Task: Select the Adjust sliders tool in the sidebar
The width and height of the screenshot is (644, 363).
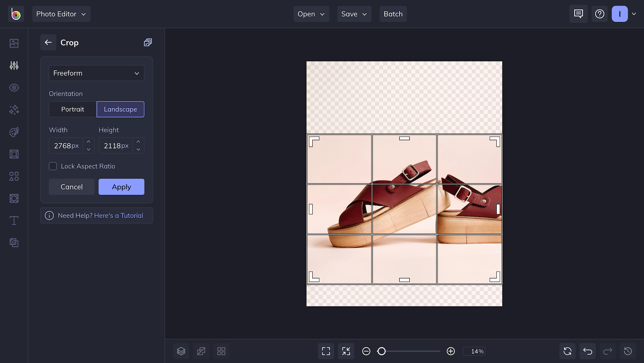Action: [14, 65]
